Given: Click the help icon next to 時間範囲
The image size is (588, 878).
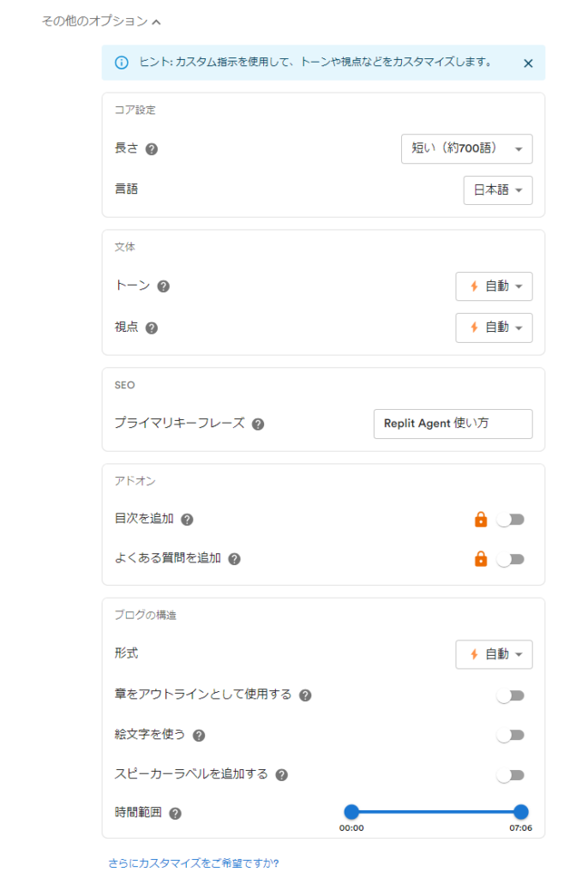Looking at the screenshot, I should (175, 814).
